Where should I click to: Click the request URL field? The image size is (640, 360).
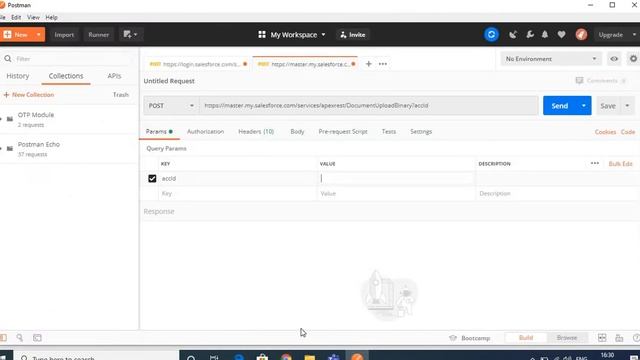click(x=369, y=106)
